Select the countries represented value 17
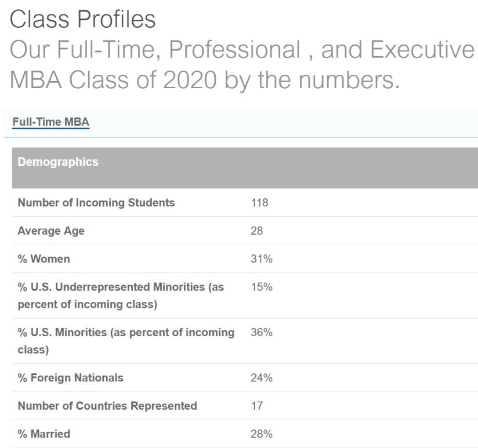The image size is (478, 448). (256, 406)
